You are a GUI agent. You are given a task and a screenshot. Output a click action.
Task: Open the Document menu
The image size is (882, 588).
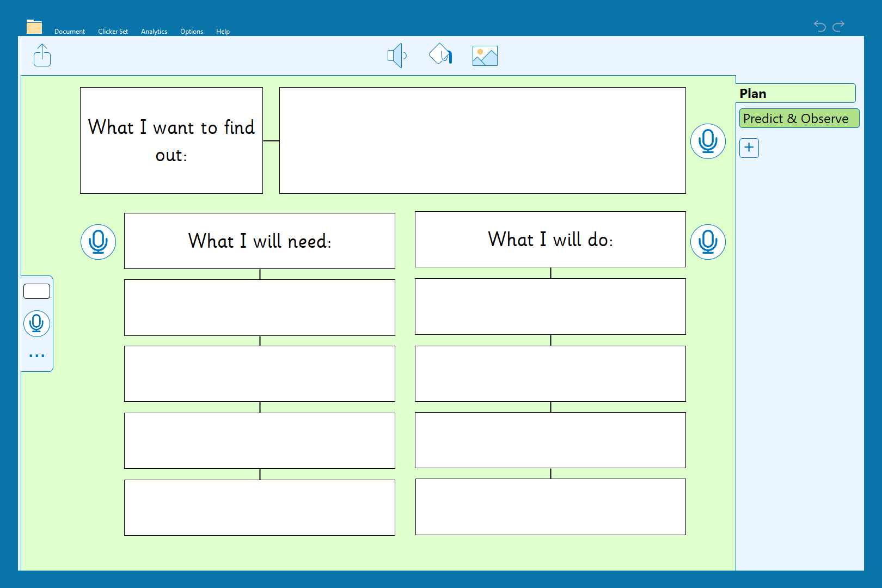(70, 32)
